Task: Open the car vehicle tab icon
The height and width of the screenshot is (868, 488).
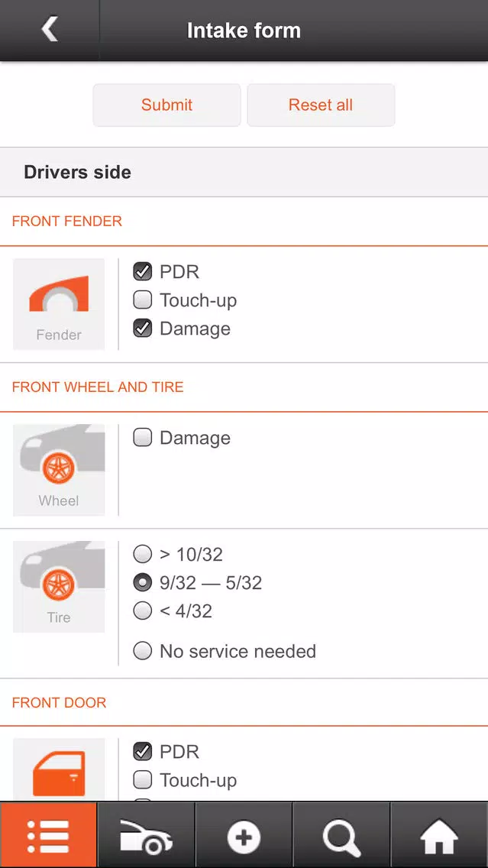Action: (x=146, y=835)
